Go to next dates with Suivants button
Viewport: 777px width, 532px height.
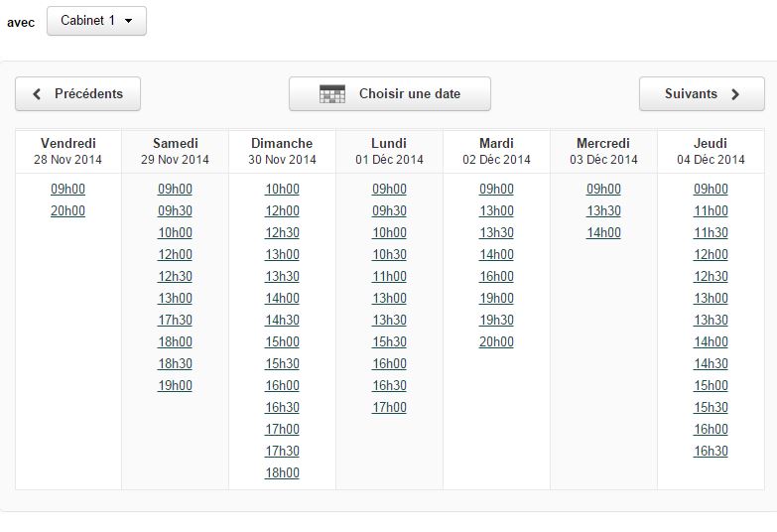[x=702, y=93]
